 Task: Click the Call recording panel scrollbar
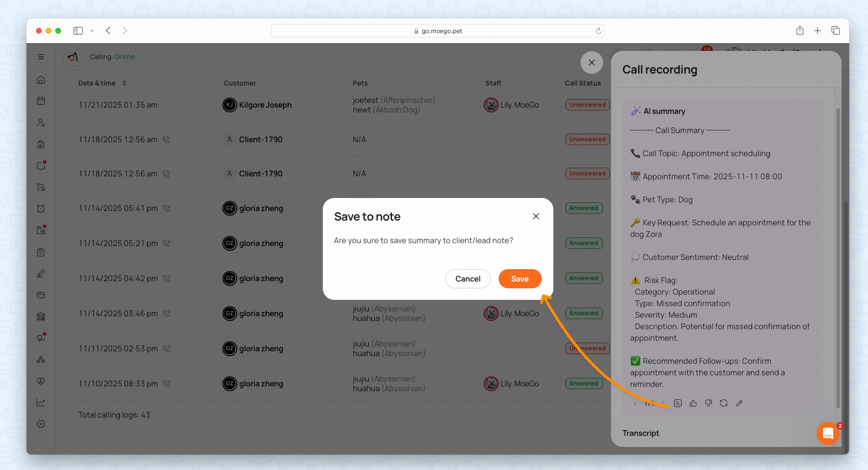click(838, 257)
